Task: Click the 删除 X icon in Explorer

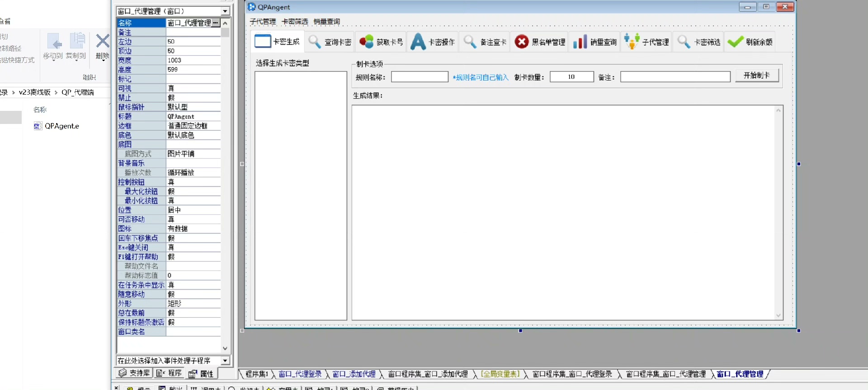Action: [103, 41]
